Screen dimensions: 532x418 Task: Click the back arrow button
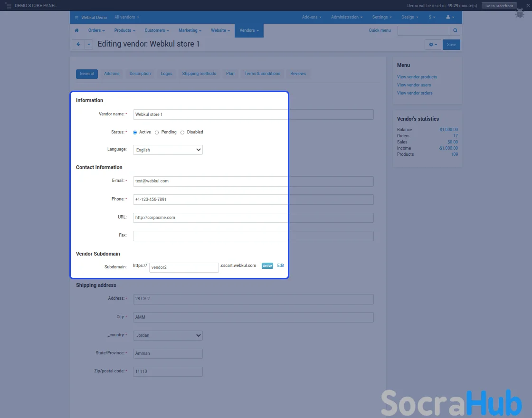point(78,44)
